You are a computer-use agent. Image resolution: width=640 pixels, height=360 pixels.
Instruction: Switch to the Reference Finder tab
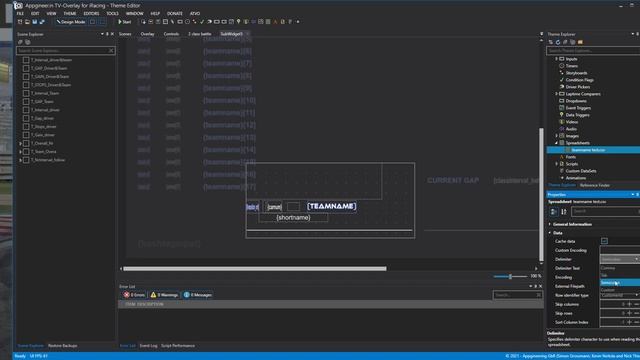pyautogui.click(x=594, y=185)
